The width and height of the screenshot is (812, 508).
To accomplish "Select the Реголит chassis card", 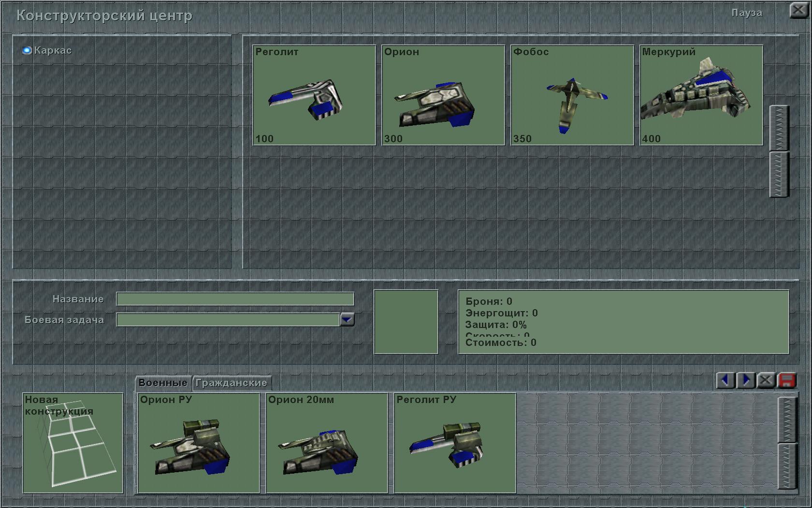I will pyautogui.click(x=314, y=95).
